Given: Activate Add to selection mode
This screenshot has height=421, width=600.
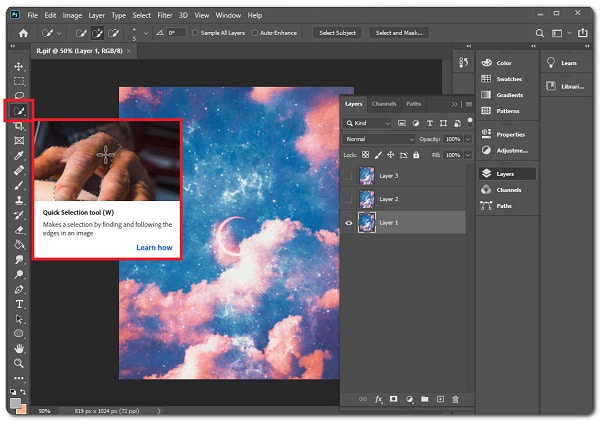Looking at the screenshot, I should pyautogui.click(x=97, y=33).
